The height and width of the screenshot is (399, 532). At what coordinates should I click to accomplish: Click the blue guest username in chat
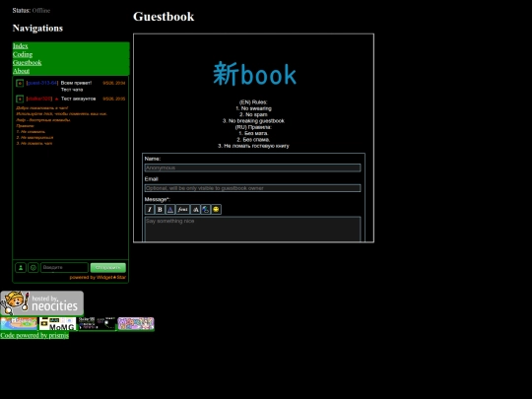coord(42,83)
